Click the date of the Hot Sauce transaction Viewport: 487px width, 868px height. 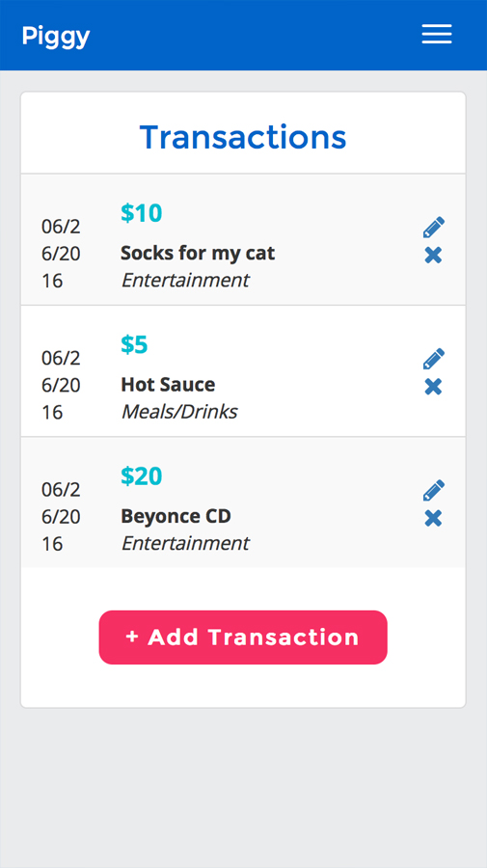point(61,385)
